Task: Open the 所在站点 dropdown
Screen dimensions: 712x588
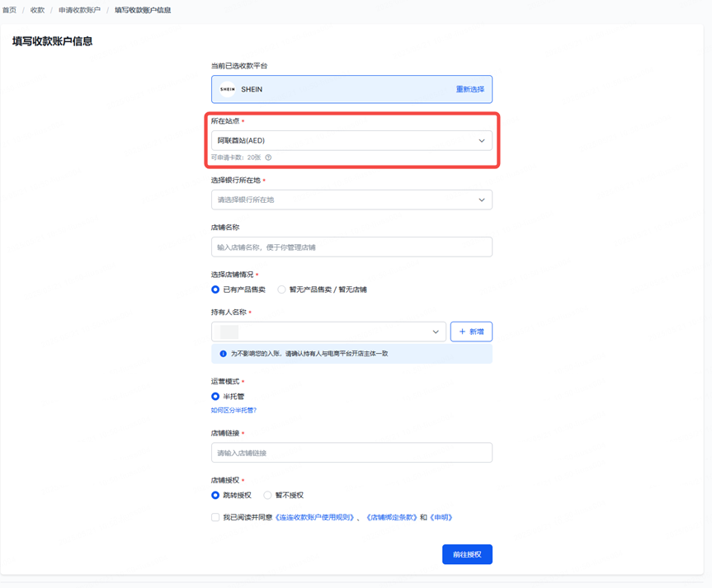Action: coord(351,141)
